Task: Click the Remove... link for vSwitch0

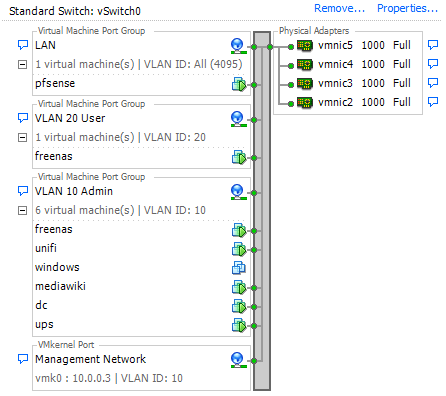Action: [x=339, y=8]
